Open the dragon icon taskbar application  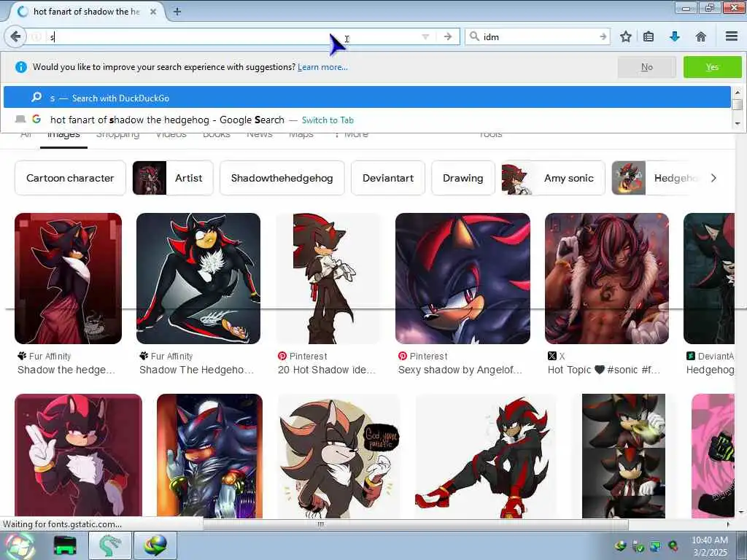point(111,545)
